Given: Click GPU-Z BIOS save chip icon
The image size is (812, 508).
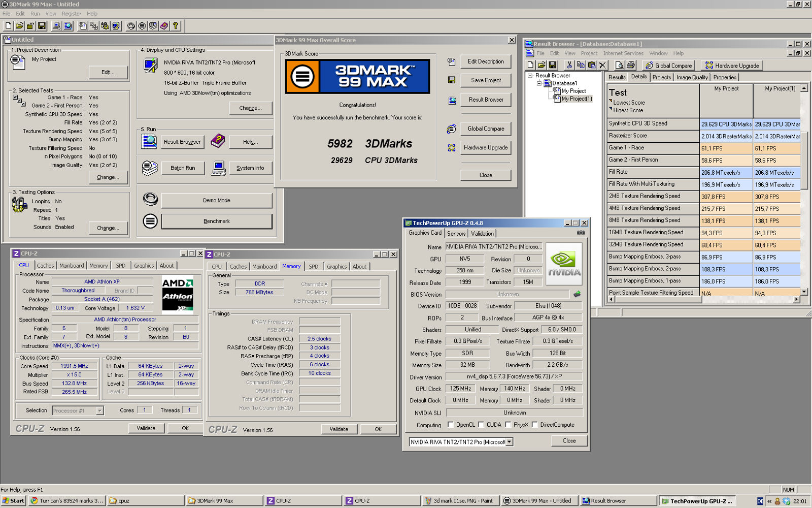Looking at the screenshot, I should (577, 294).
